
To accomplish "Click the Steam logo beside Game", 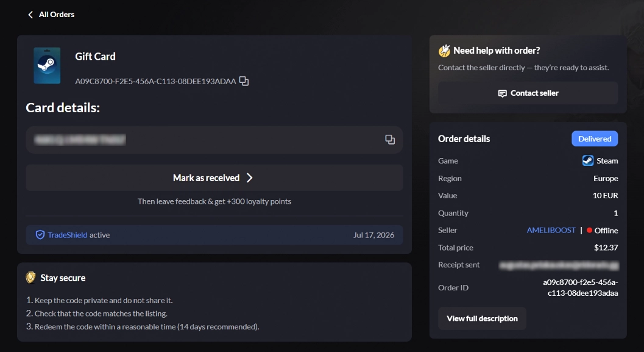I will (x=588, y=160).
